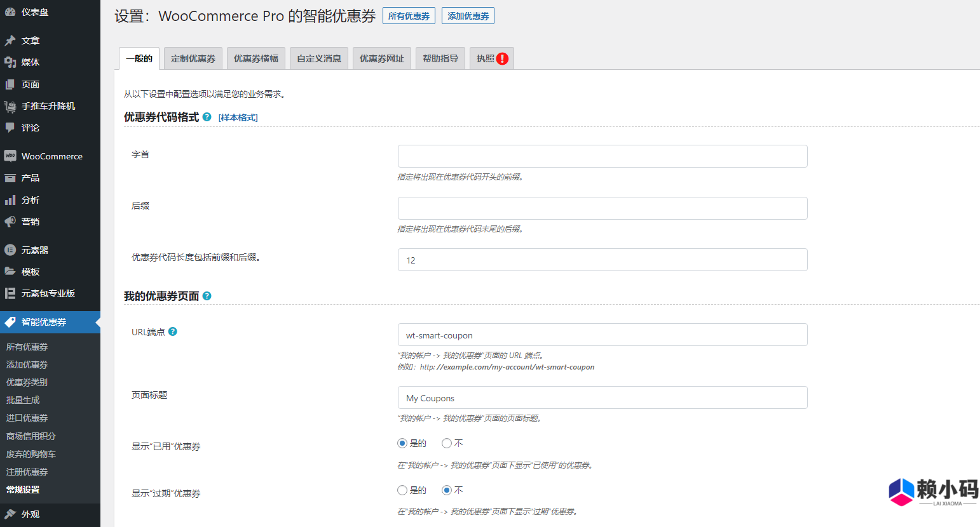
Task: Click the marketing megaphone icon 营销
Action: pyautogui.click(x=10, y=222)
